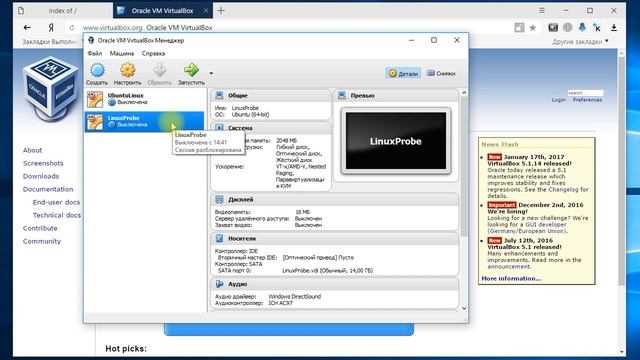Click the Preferences link on webpage

coord(587,100)
